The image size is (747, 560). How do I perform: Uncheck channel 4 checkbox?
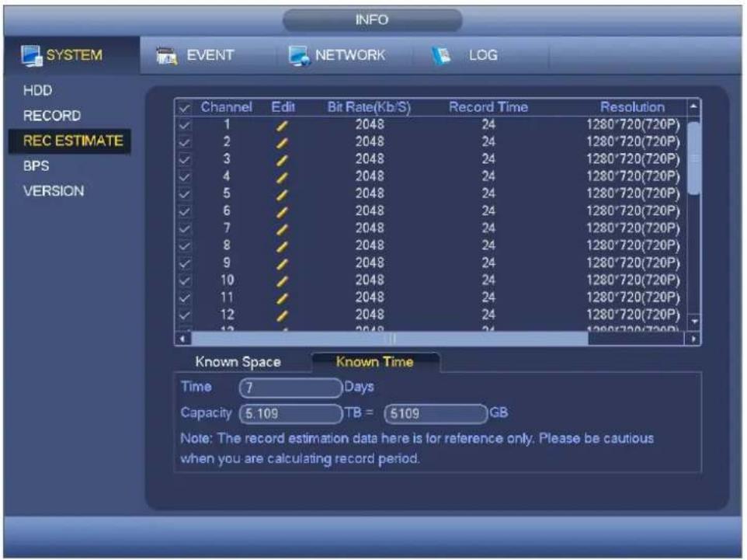pos(184,177)
